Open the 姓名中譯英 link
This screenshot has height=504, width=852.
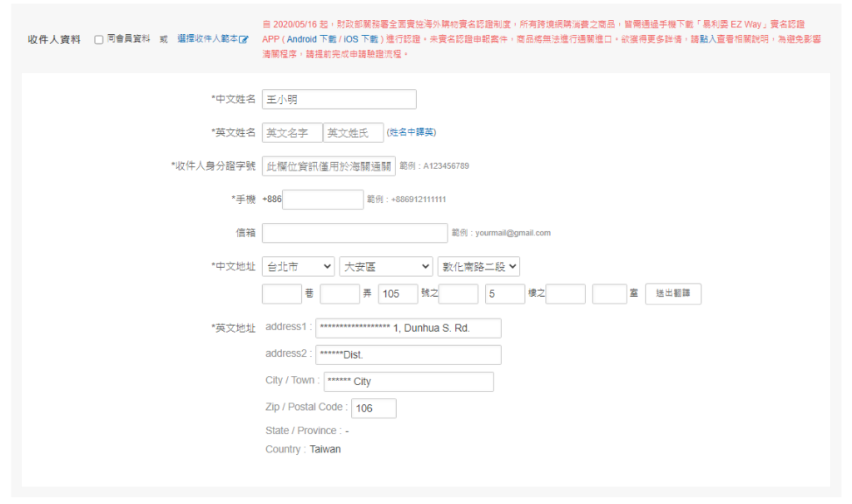tap(412, 132)
